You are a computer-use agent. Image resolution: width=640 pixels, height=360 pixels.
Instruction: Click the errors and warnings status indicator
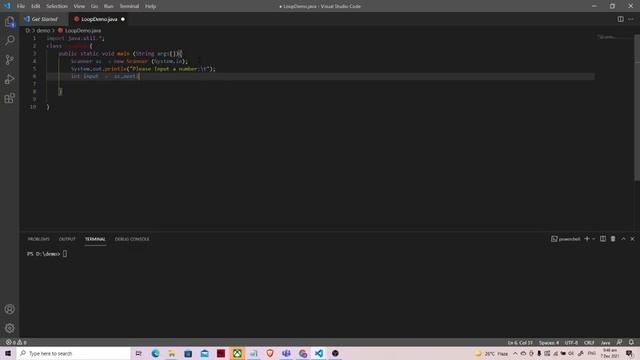[16, 342]
